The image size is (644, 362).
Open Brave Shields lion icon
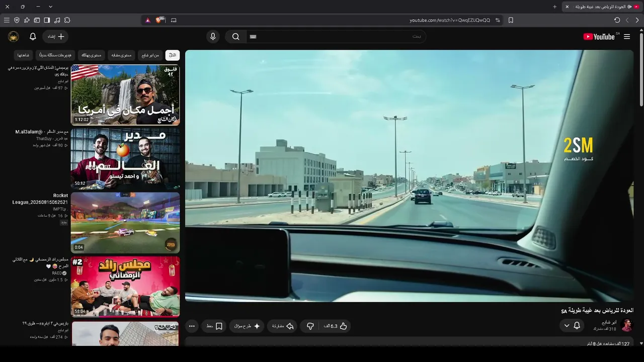coord(160,20)
